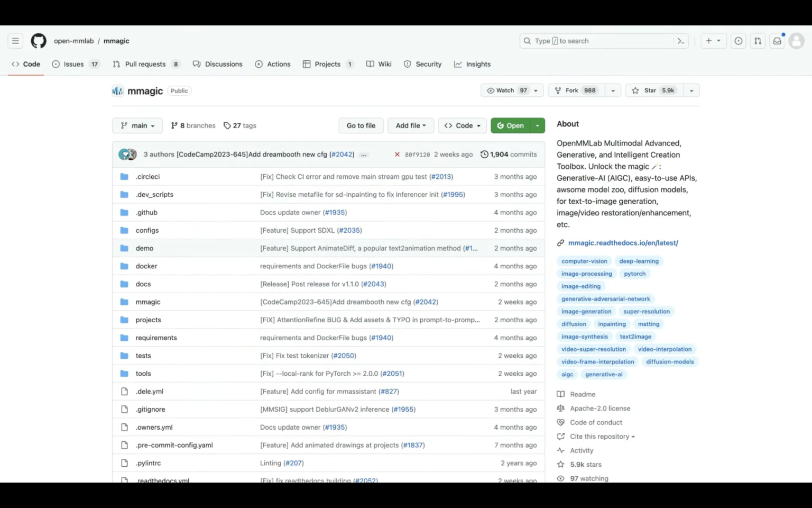This screenshot has width=812, height=508.
Task: Star the mmagic repository
Action: pyautogui.click(x=654, y=90)
